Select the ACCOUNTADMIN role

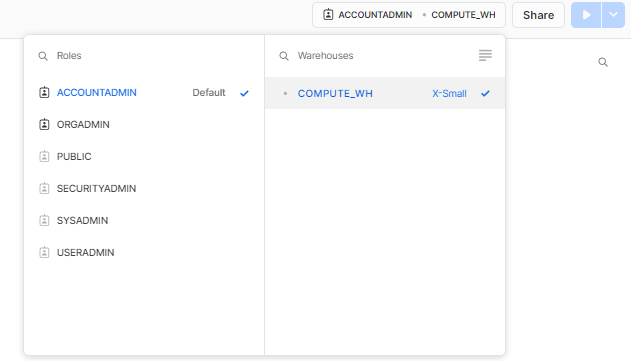coord(144,93)
